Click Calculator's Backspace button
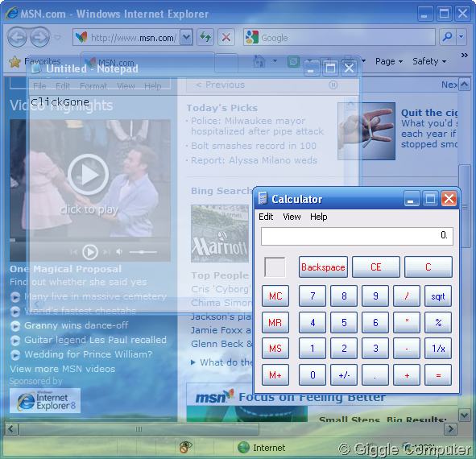Image resolution: width=476 pixels, height=459 pixels. [323, 267]
